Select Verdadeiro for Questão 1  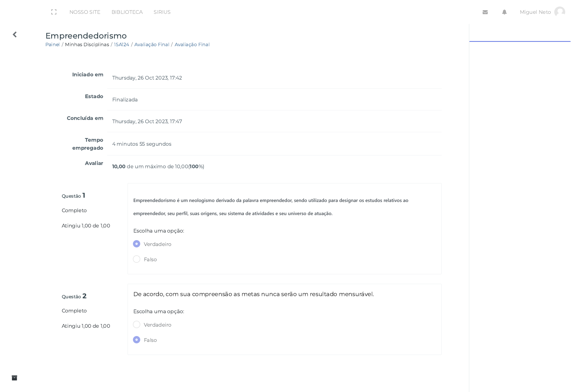(137, 244)
